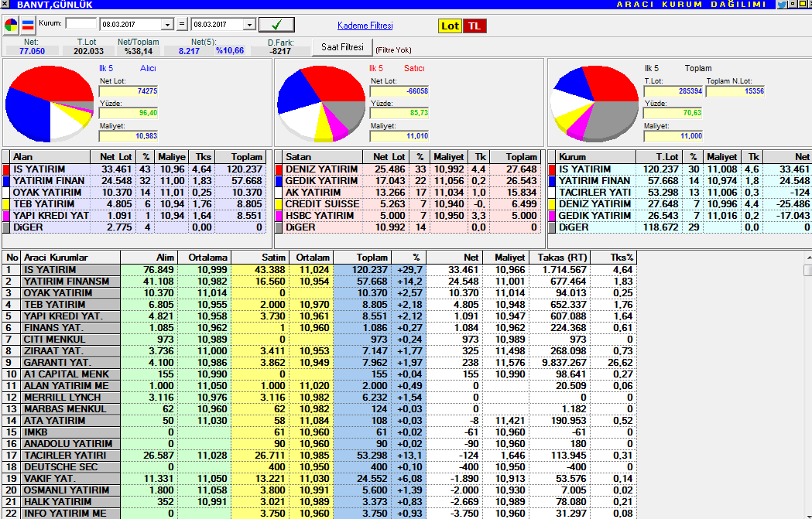Select ZIRAAT YAT. row
812x519 pixels.
(320, 351)
